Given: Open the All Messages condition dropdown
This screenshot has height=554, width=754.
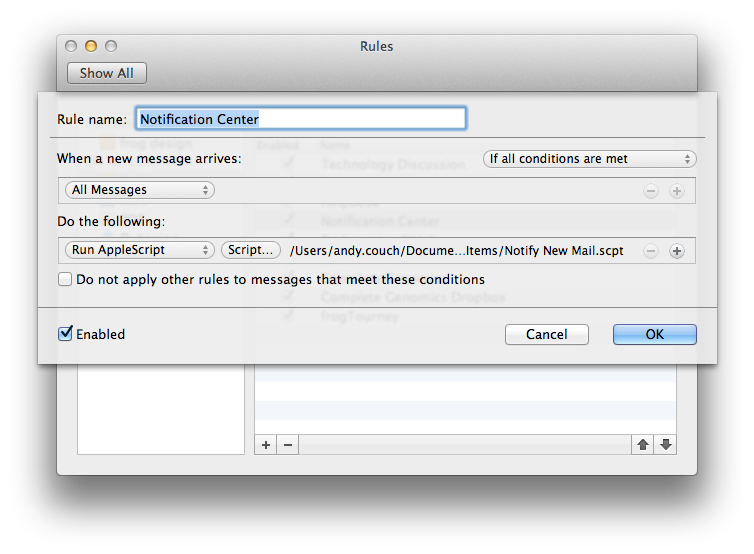Looking at the screenshot, I should [x=140, y=190].
